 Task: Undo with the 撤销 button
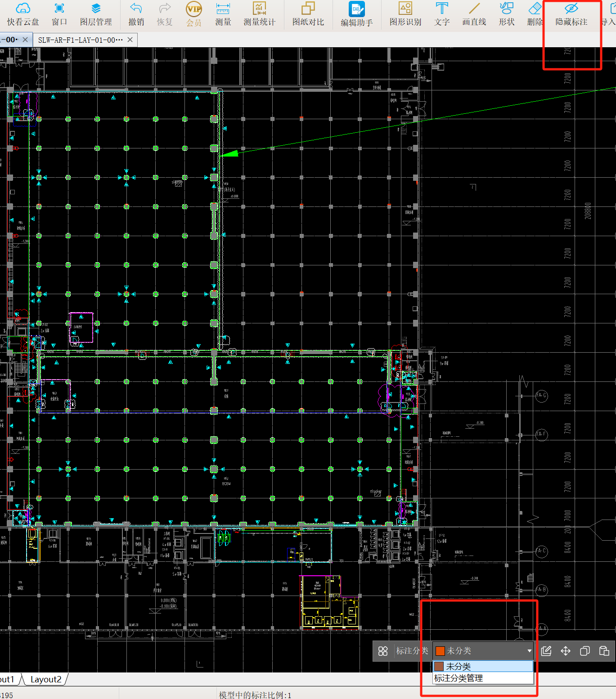click(x=136, y=14)
